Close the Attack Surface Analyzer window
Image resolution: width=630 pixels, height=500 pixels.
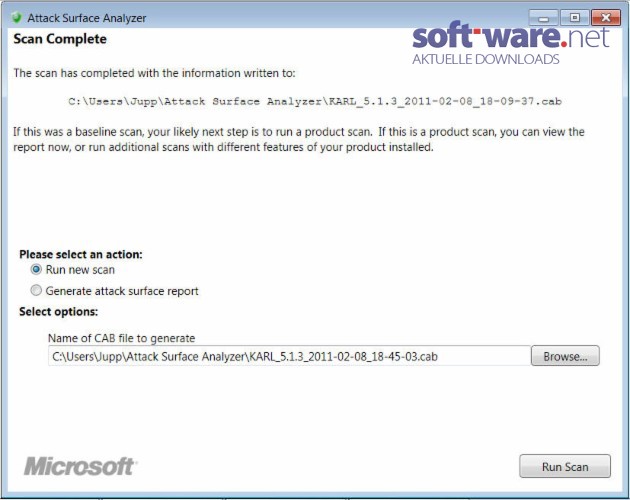[x=606, y=18]
